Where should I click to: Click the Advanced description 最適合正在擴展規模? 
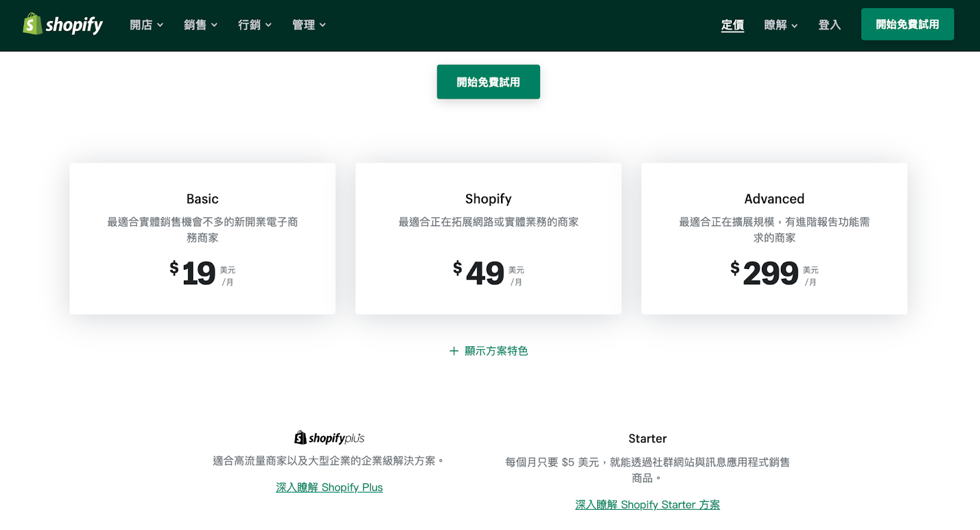774,230
